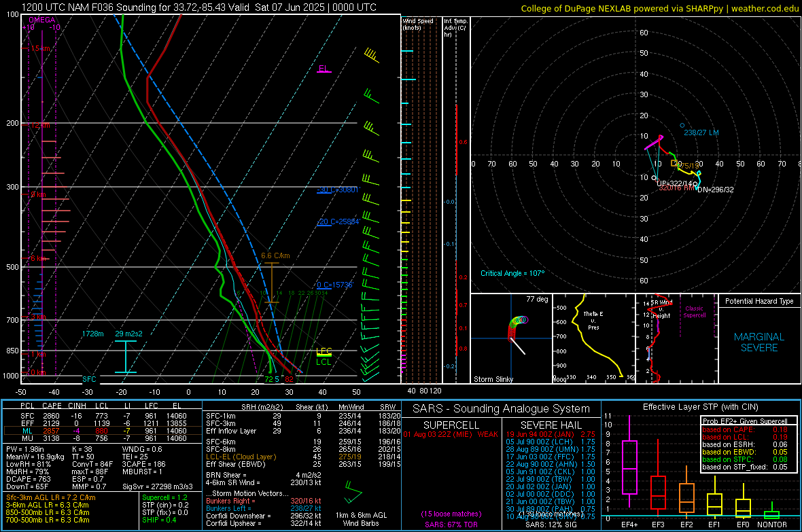The width and height of the screenshot is (802, 532).
Task: Select the 6.6 C/km lapse rate label
Action: coord(275,255)
